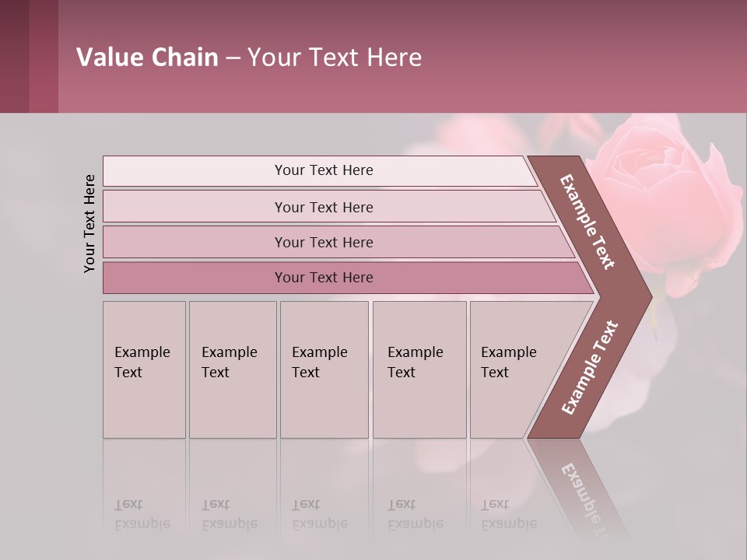Click the mirrored text beneath the fifth box

(509, 514)
